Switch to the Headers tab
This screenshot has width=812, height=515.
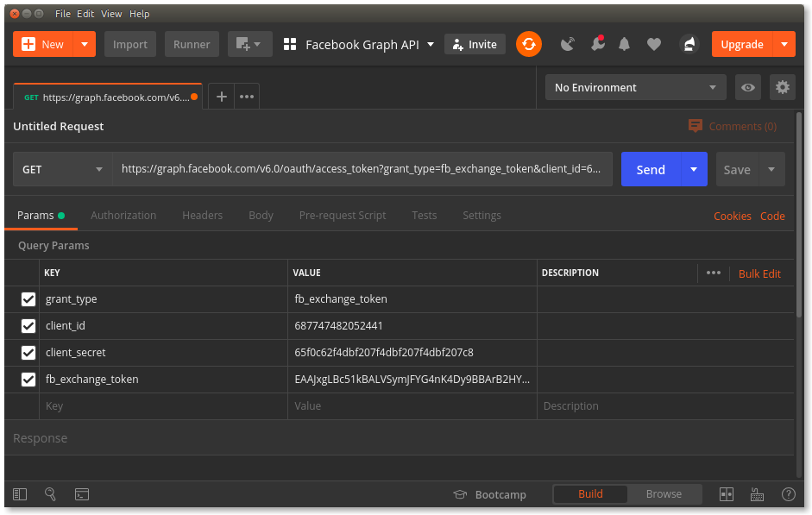(x=202, y=216)
